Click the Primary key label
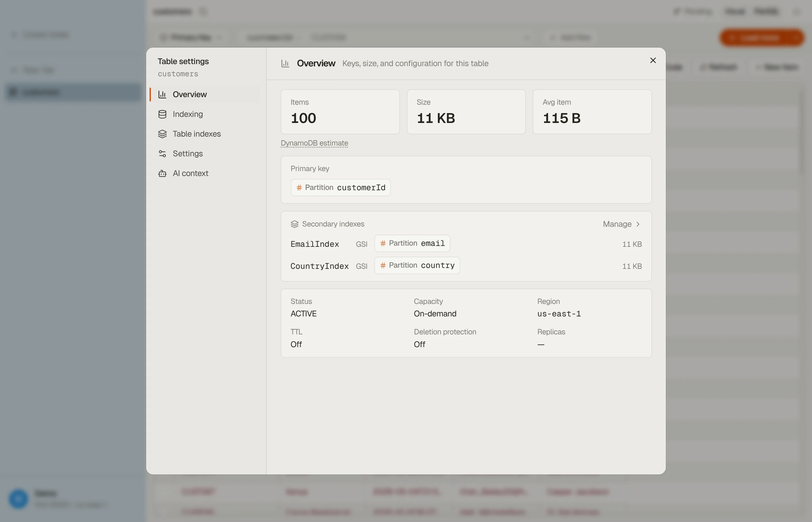812x522 pixels. [310, 168]
